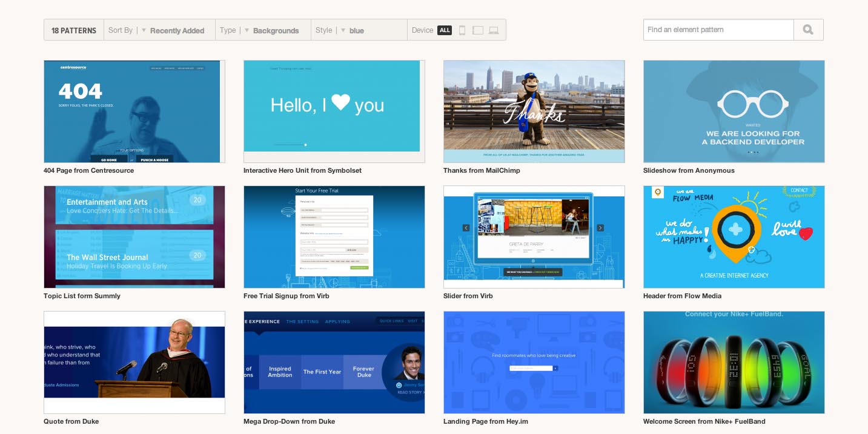868x434 pixels.
Task: Open the Style blue dropdown
Action: pos(359,30)
